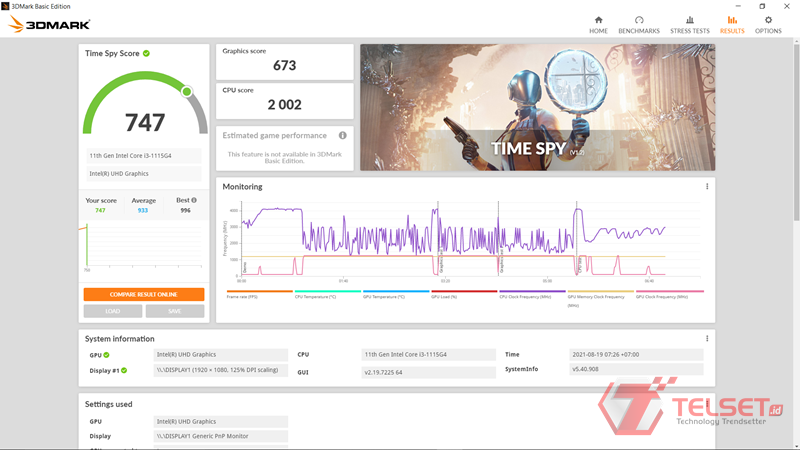This screenshot has width=800, height=450.
Task: Toggle CPU Clock Frequency legend entry
Action: coord(532,294)
